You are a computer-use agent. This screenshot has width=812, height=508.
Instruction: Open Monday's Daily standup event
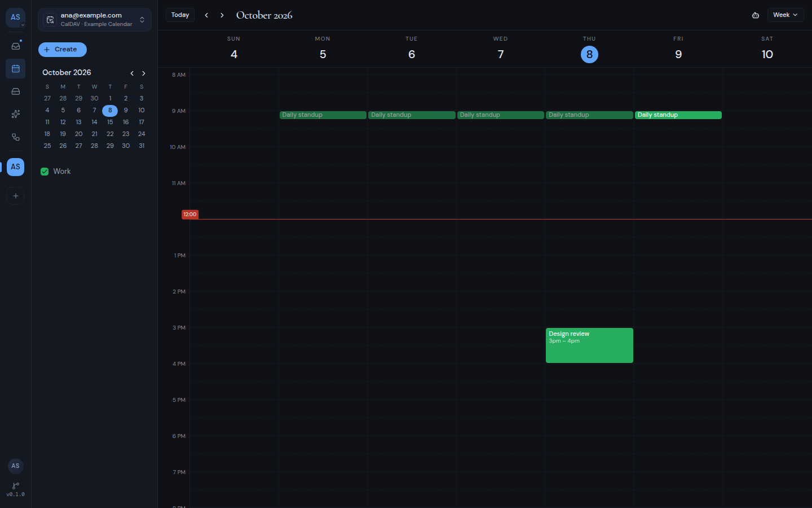click(x=323, y=115)
